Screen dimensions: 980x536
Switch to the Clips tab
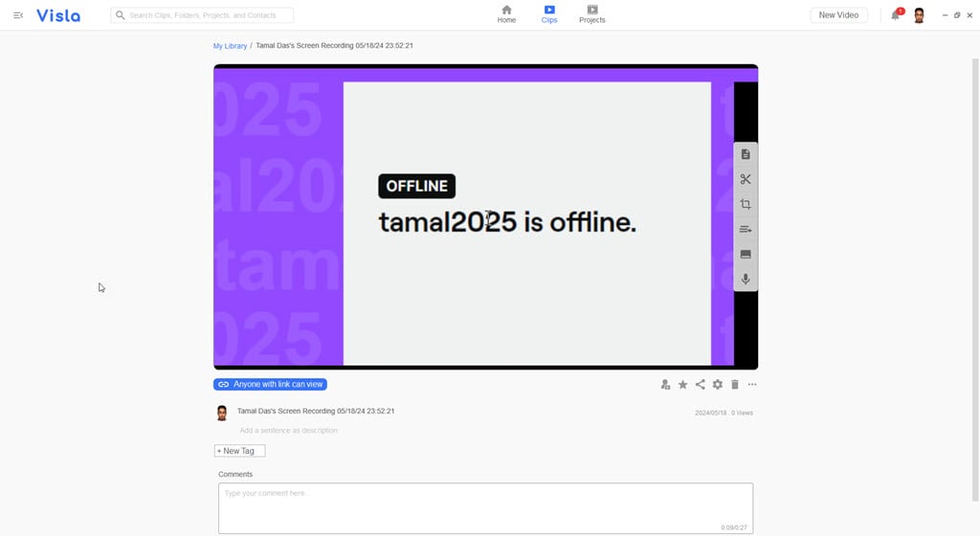(x=549, y=14)
